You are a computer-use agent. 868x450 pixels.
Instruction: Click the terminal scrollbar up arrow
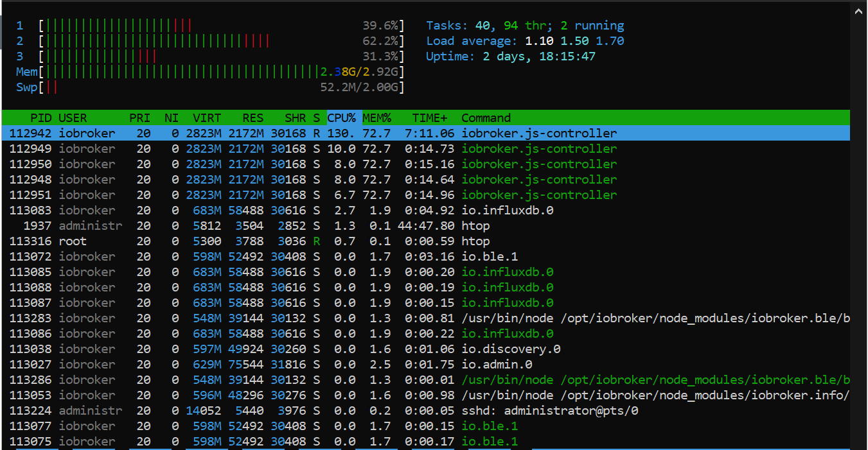(x=859, y=10)
